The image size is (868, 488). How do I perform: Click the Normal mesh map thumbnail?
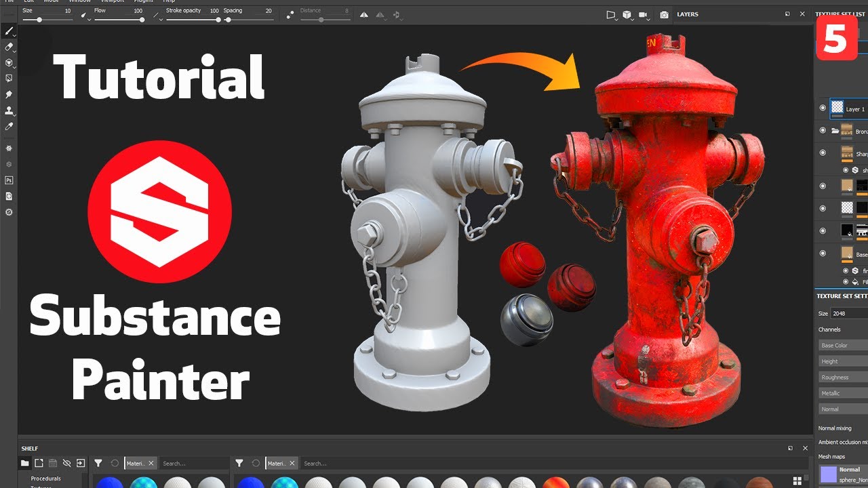click(829, 474)
